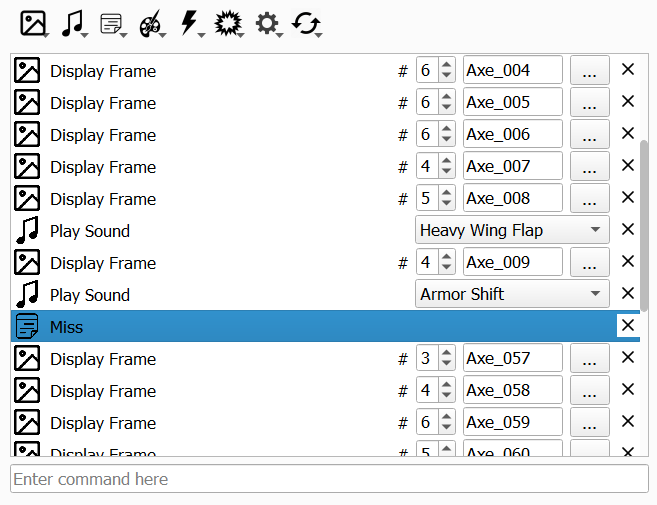Delete the Axe_007 Display Frame command
This screenshot has height=505, width=657.
tap(628, 167)
